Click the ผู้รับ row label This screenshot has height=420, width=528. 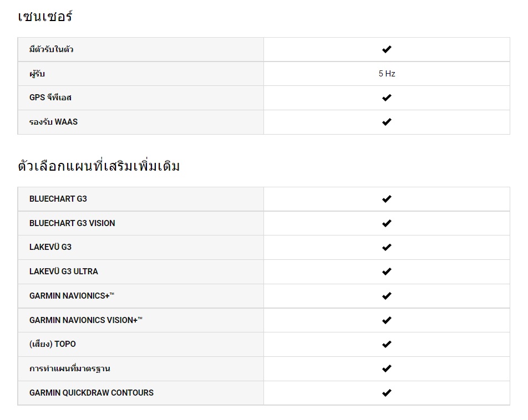(37, 74)
